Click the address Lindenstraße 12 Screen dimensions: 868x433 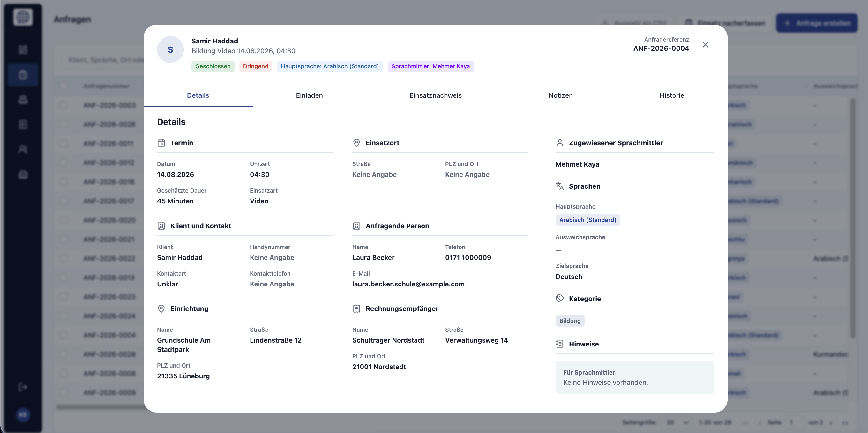pyautogui.click(x=276, y=340)
